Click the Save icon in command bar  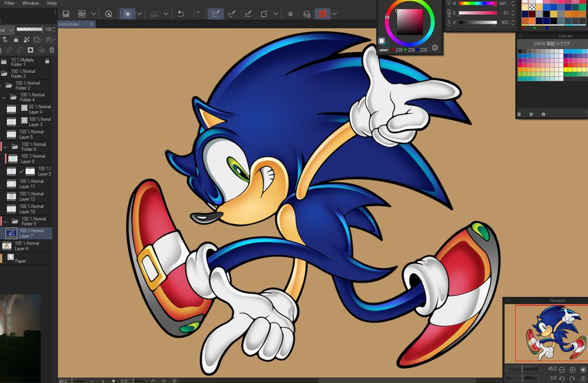coord(66,14)
